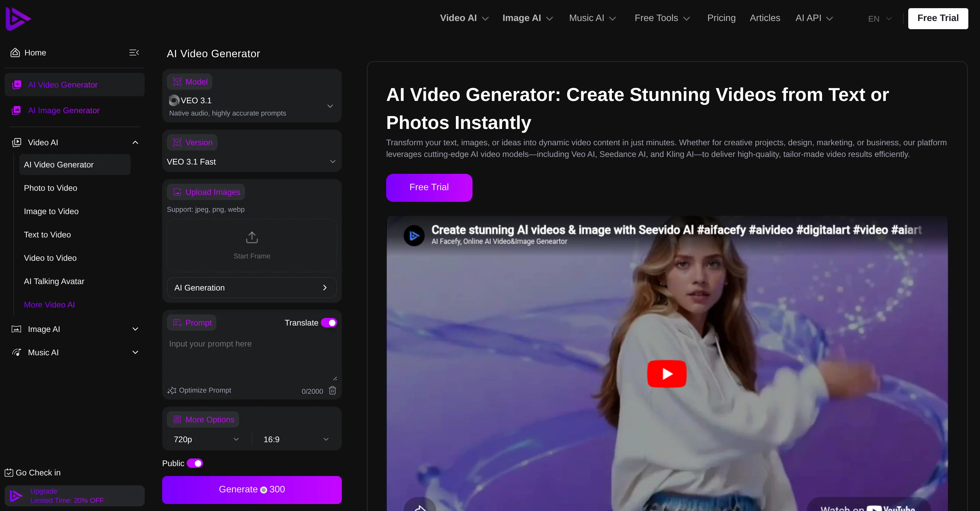The height and width of the screenshot is (511, 980).
Task: Collapse the sidebar with menu-fold icon
Action: (x=134, y=52)
